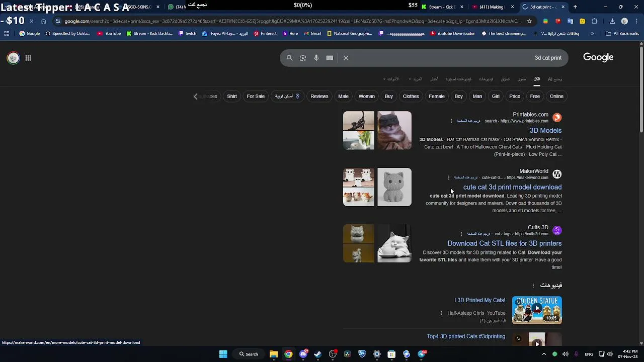644x362 pixels.
Task: Open the three-dot menu for the Printables result
Action: [x=451, y=121]
